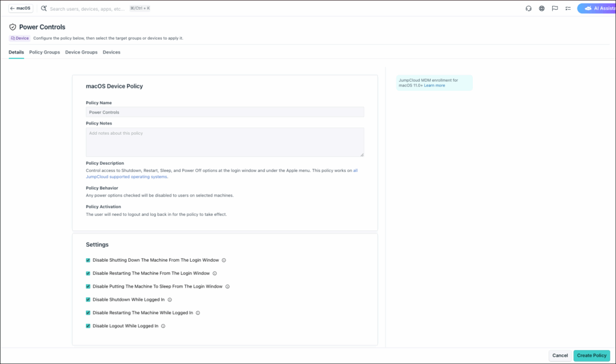The height and width of the screenshot is (364, 616).
Task: Open the Learn more link for MDM enrollment
Action: click(434, 85)
